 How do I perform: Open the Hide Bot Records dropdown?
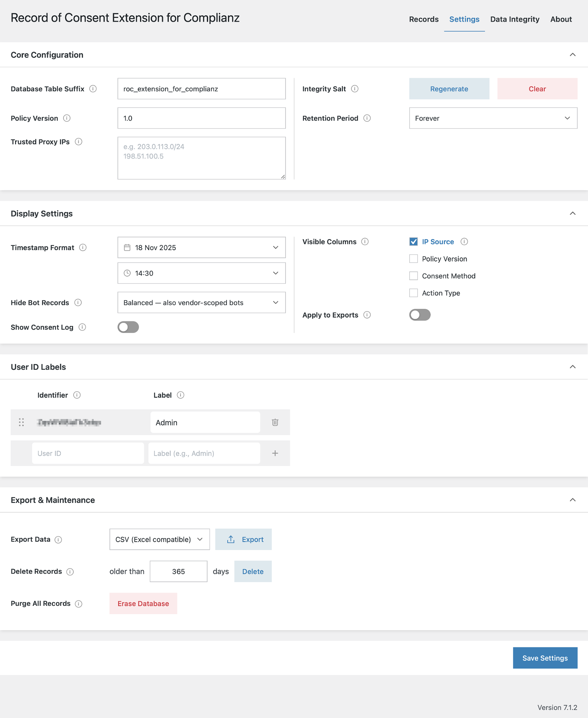point(202,302)
